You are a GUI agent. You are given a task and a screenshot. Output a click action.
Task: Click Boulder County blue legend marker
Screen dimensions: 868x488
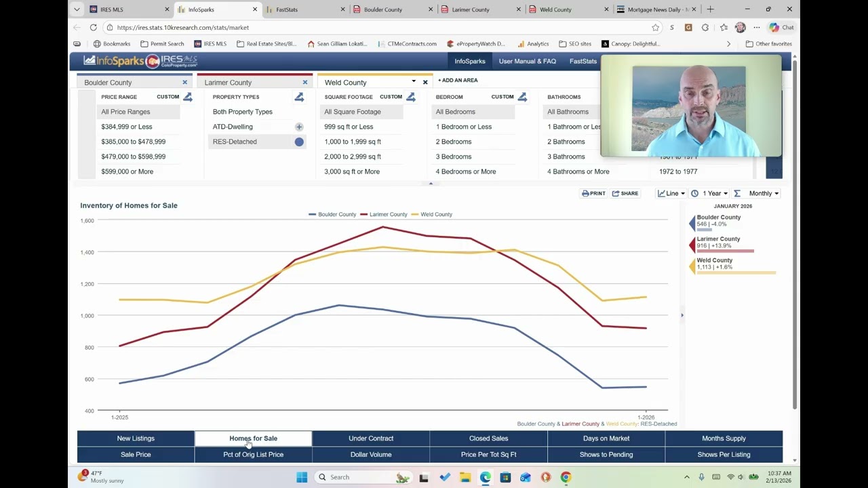pos(692,223)
